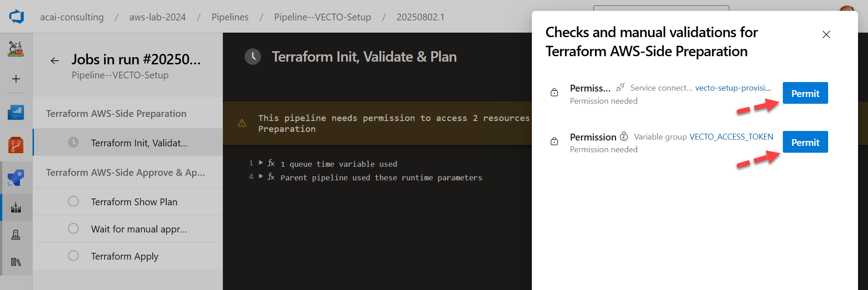Image resolution: width=868 pixels, height=290 pixels.
Task: Click status circle of Wait for manual appr...
Action: click(73, 228)
